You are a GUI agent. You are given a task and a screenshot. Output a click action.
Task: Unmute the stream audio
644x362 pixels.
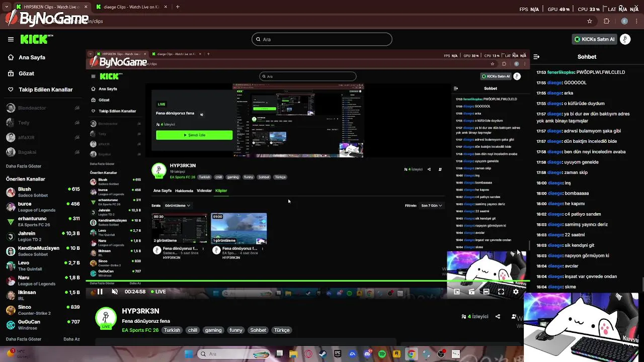pyautogui.click(x=115, y=292)
